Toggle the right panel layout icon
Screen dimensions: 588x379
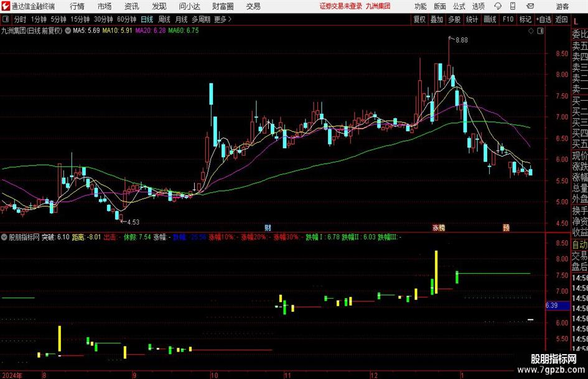coord(540,31)
